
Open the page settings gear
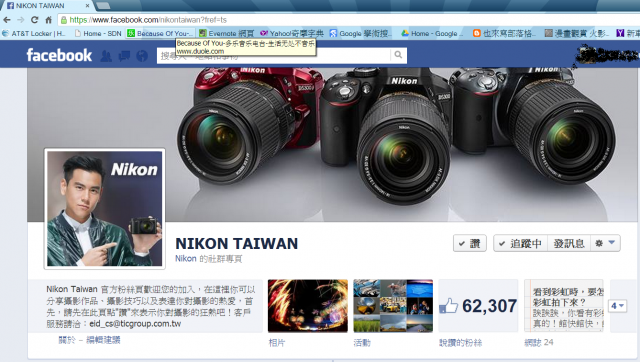(599, 243)
